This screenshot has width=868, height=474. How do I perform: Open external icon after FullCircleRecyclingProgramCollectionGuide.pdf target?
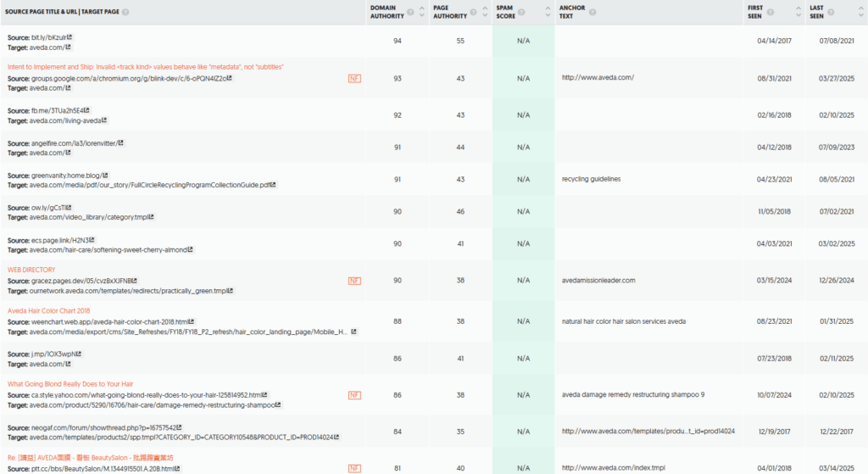273,184
